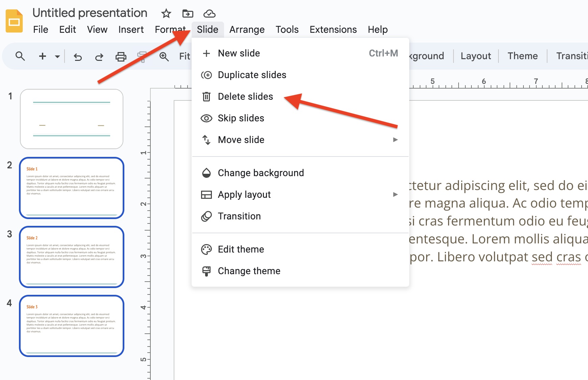This screenshot has height=380, width=588.
Task: Select the paint format tool
Action: [142, 57]
